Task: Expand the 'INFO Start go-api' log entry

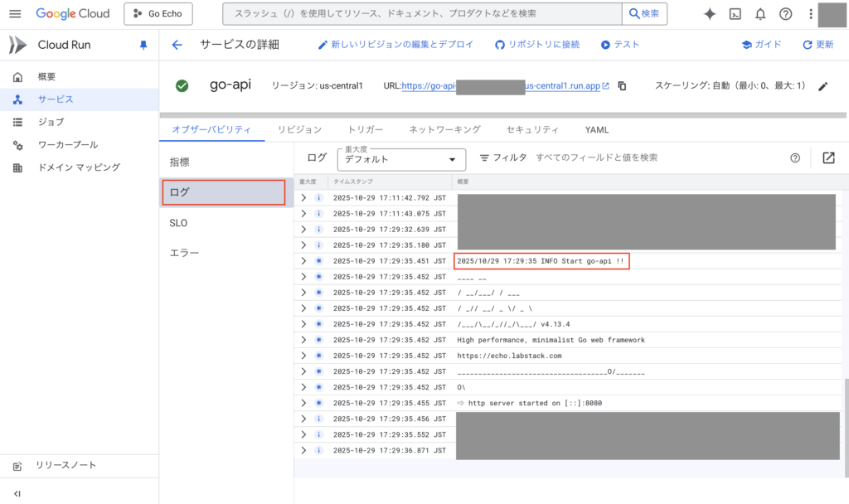Action: point(303,261)
